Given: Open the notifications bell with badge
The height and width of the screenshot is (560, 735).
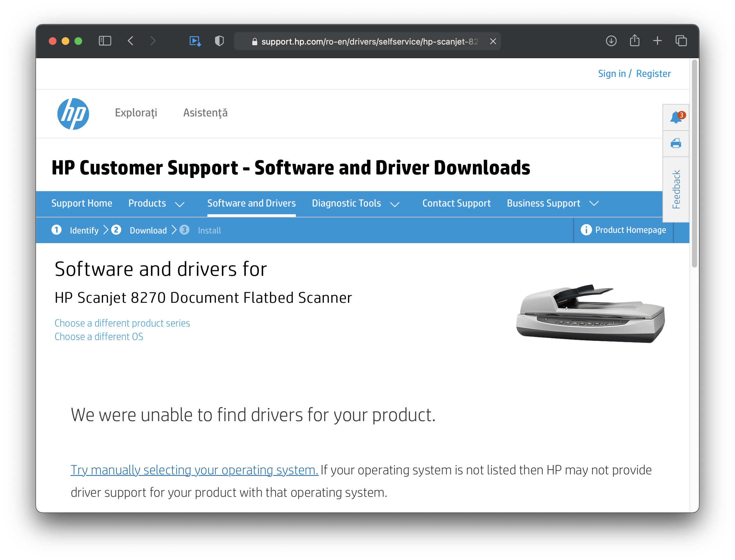Looking at the screenshot, I should tap(676, 116).
